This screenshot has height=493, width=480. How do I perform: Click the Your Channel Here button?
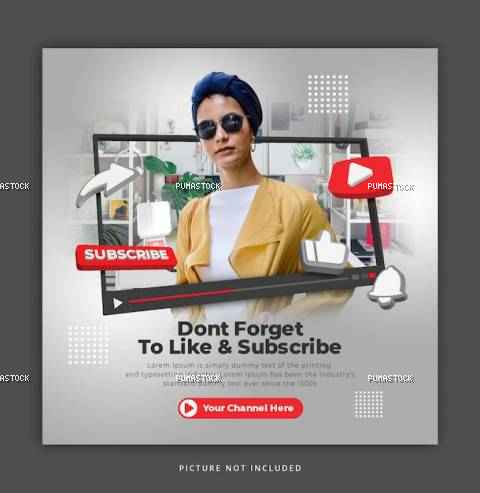(240, 408)
